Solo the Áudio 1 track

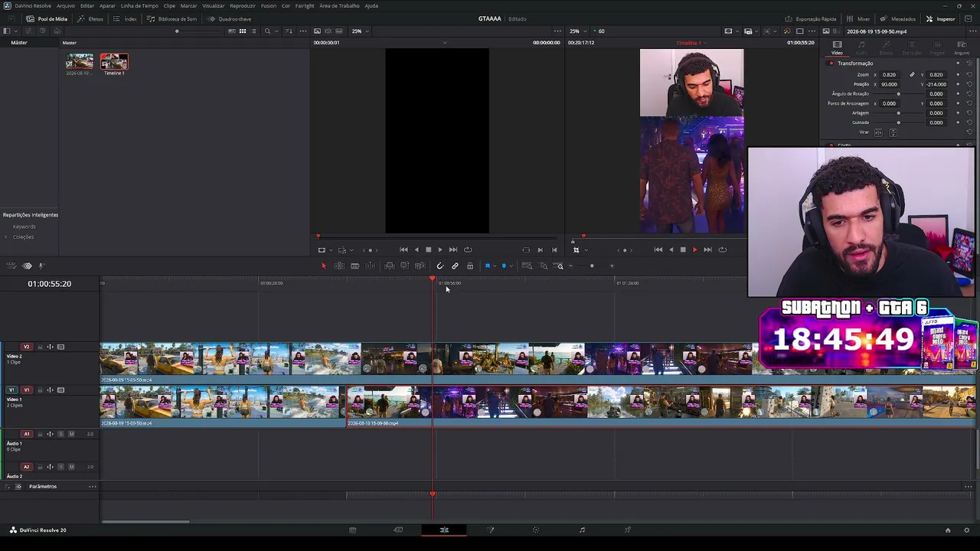(x=61, y=434)
